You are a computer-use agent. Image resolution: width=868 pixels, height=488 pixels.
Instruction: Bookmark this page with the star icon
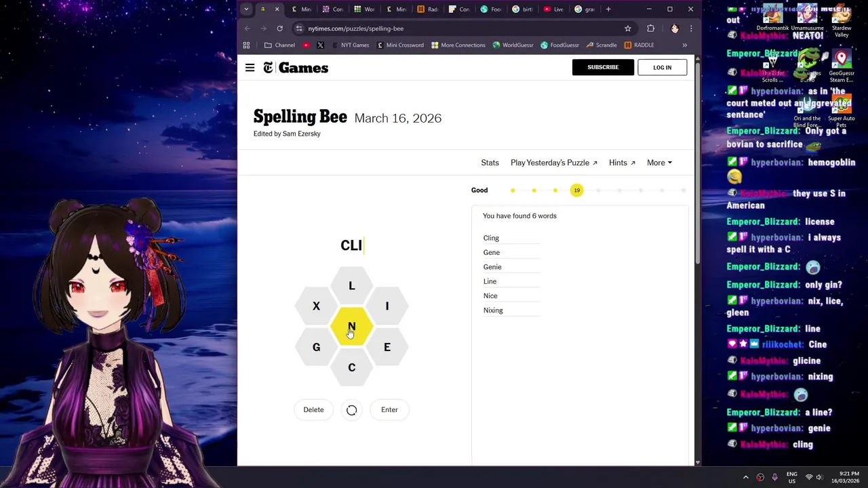[x=628, y=28]
